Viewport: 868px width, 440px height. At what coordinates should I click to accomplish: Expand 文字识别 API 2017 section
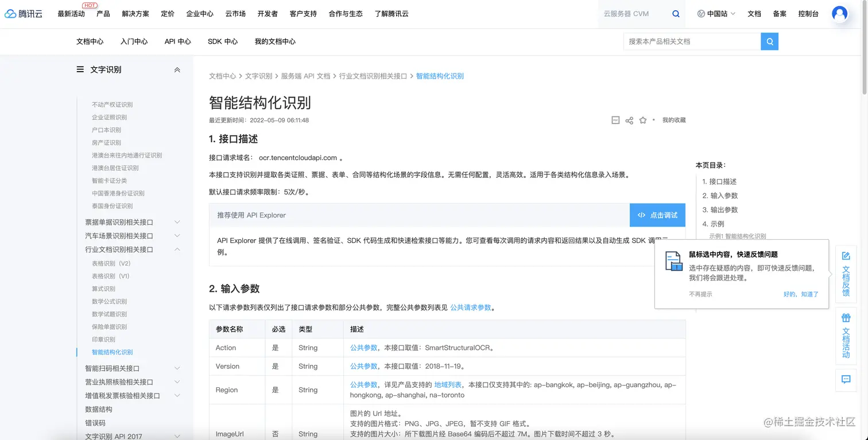(x=177, y=437)
